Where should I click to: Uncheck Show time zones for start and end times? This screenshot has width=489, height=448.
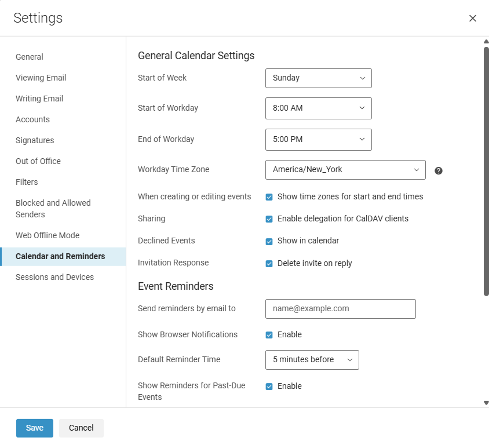269,197
